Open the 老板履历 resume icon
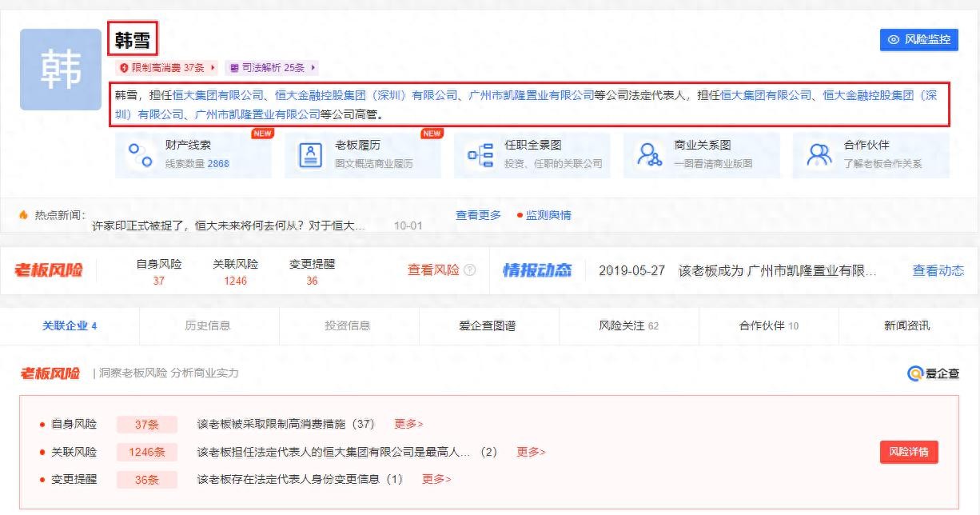This screenshot has width=980, height=515. (310, 155)
